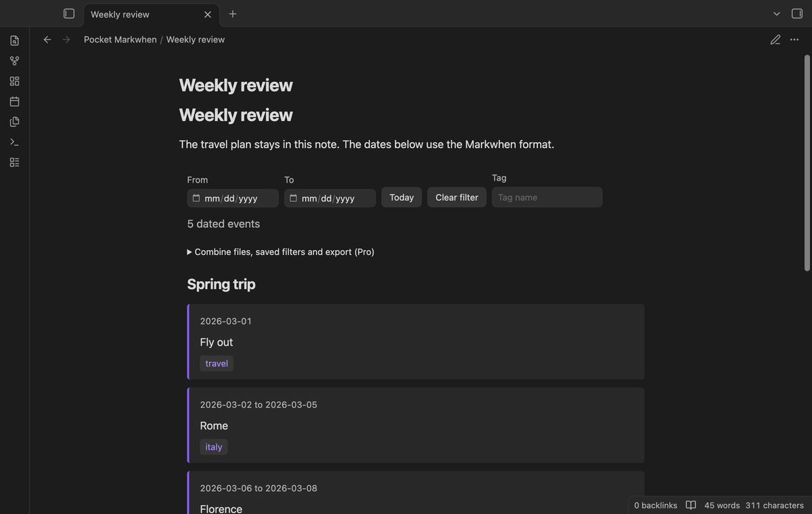Open canvas icon in left ribbon

click(x=15, y=81)
